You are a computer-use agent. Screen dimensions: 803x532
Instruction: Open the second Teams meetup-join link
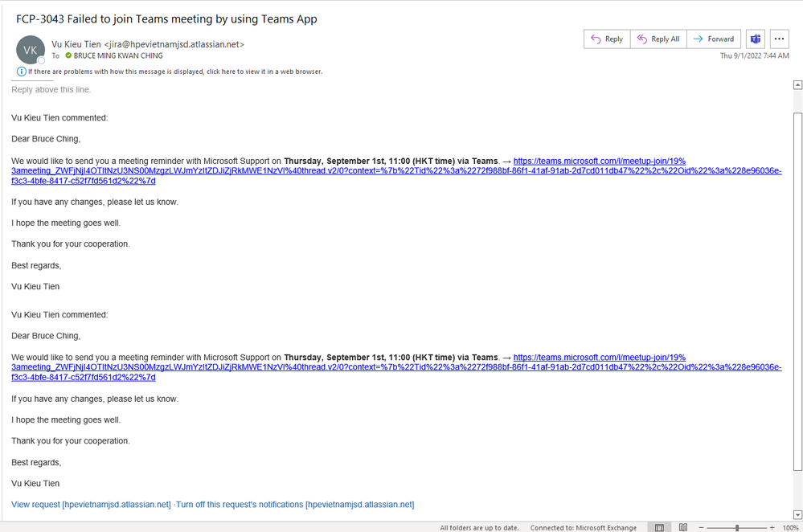(x=396, y=367)
